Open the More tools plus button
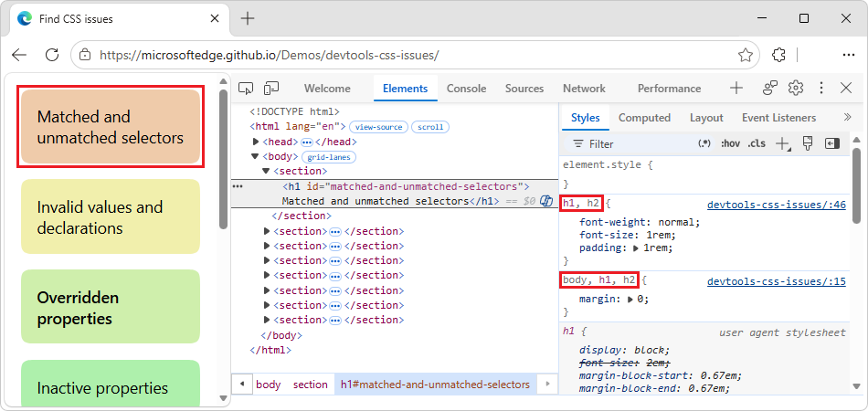Screen dimensions: 868x411 [736, 88]
